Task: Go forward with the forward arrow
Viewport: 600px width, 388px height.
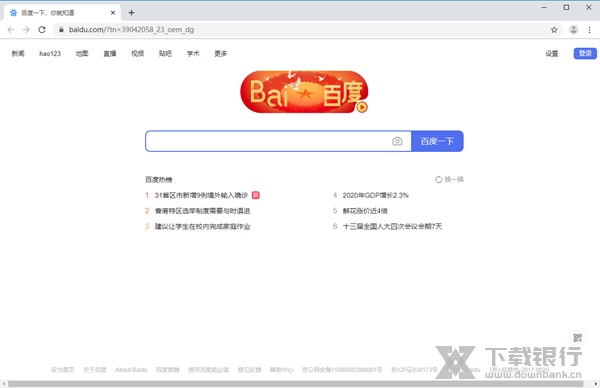Action: (x=26, y=30)
